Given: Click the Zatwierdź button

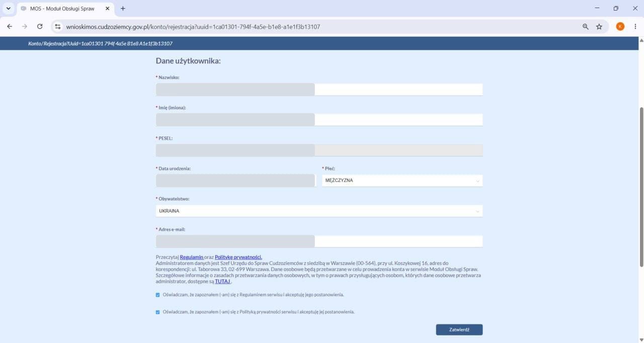Looking at the screenshot, I should tap(459, 329).
